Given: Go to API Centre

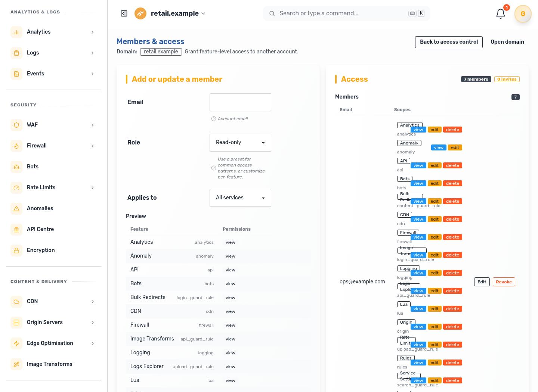Looking at the screenshot, I should 53,229.
